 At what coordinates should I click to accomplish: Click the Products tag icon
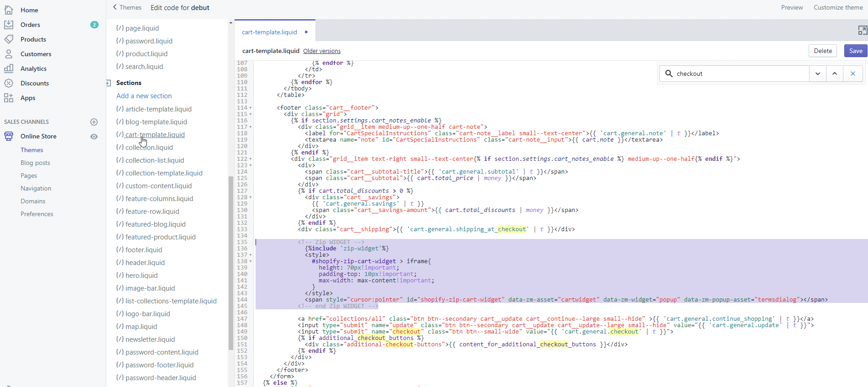9,39
